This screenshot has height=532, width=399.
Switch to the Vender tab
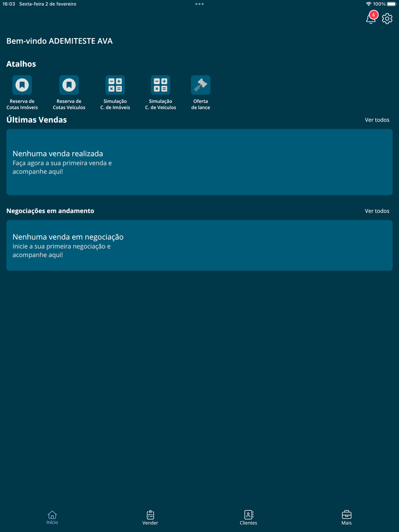(x=150, y=518)
